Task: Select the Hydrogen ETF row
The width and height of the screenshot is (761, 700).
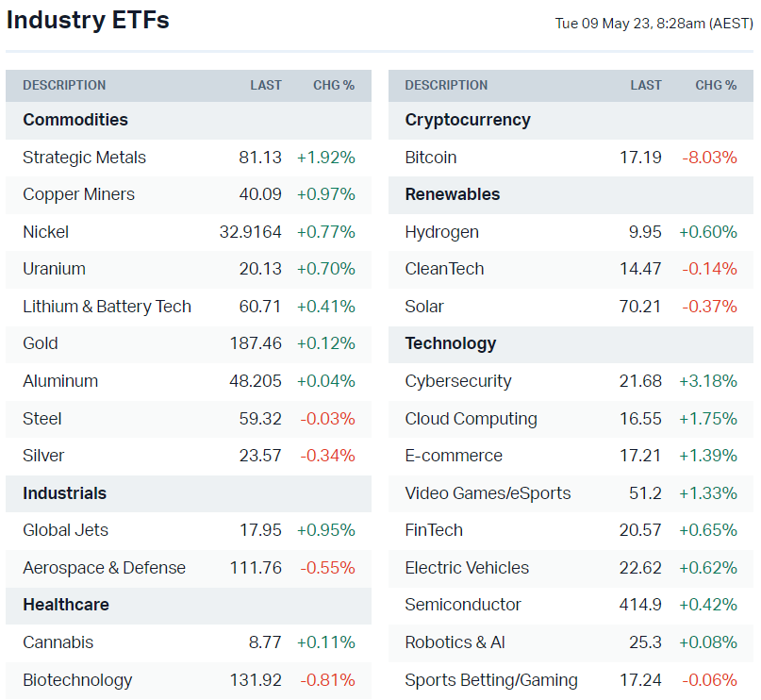Action: click(x=442, y=232)
